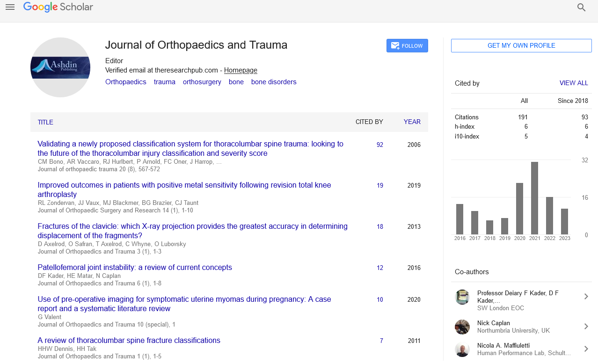Follow the Journal of Orthopaedics profile

407,46
